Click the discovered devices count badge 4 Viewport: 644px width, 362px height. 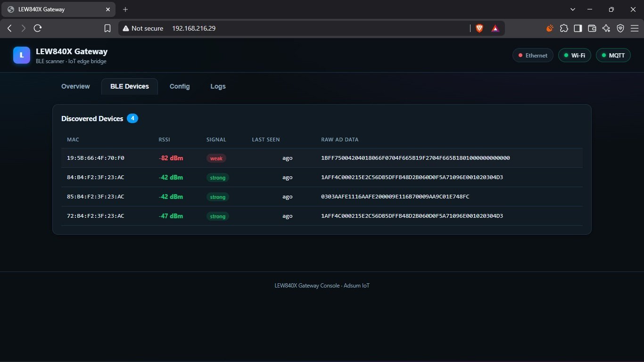[x=132, y=118]
